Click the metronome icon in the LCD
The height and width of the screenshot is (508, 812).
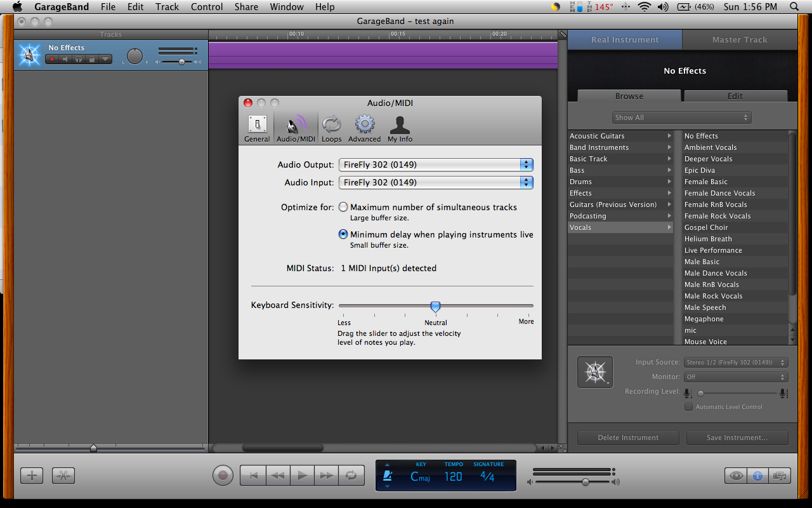click(x=387, y=475)
